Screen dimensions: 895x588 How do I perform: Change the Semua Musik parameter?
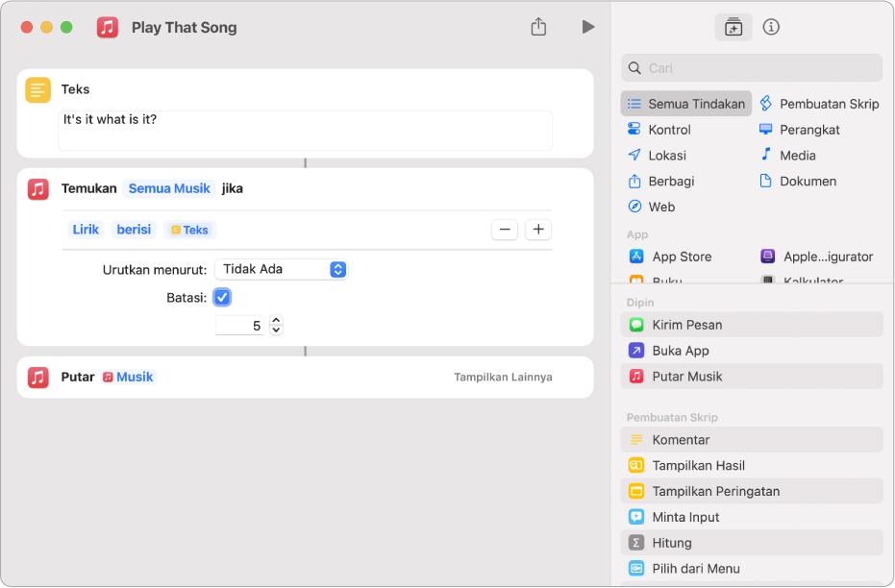[169, 188]
